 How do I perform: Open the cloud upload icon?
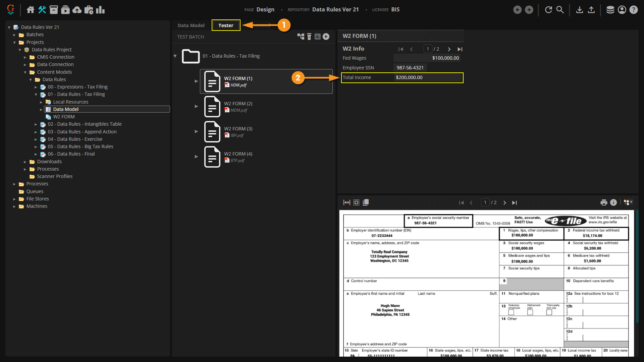(x=77, y=10)
